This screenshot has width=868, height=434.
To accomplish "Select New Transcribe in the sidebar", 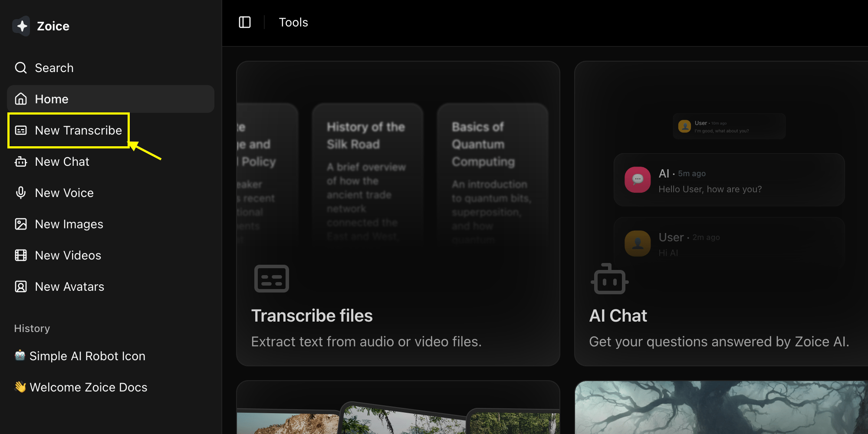I will (x=111, y=130).
